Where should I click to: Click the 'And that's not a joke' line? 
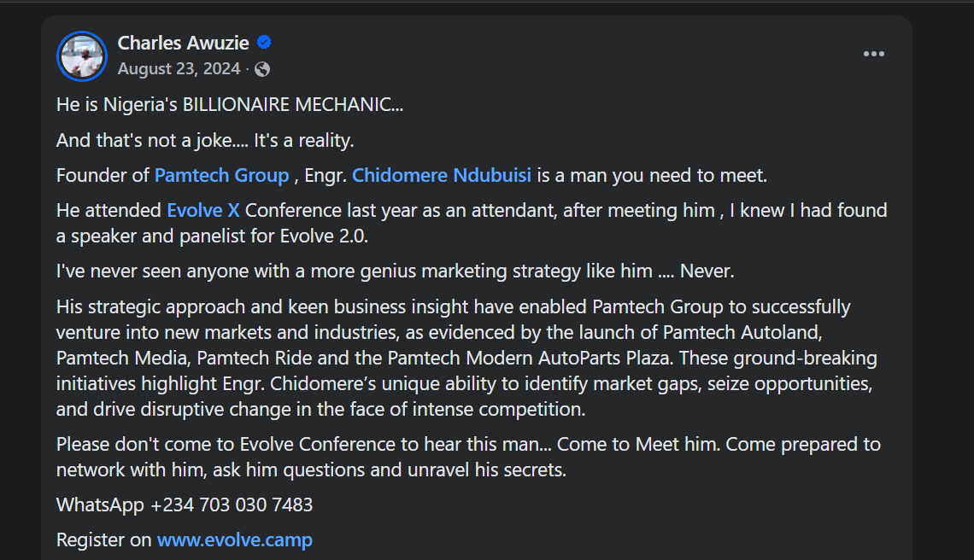(205, 140)
